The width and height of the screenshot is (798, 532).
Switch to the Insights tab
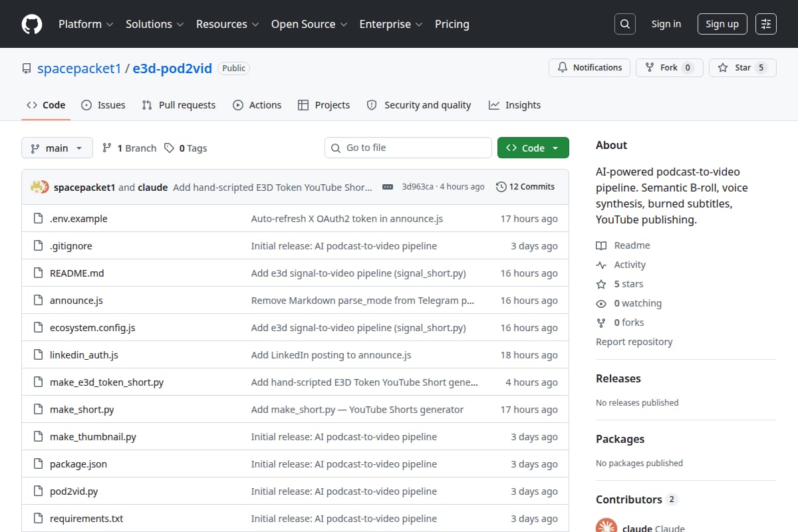pyautogui.click(x=515, y=105)
